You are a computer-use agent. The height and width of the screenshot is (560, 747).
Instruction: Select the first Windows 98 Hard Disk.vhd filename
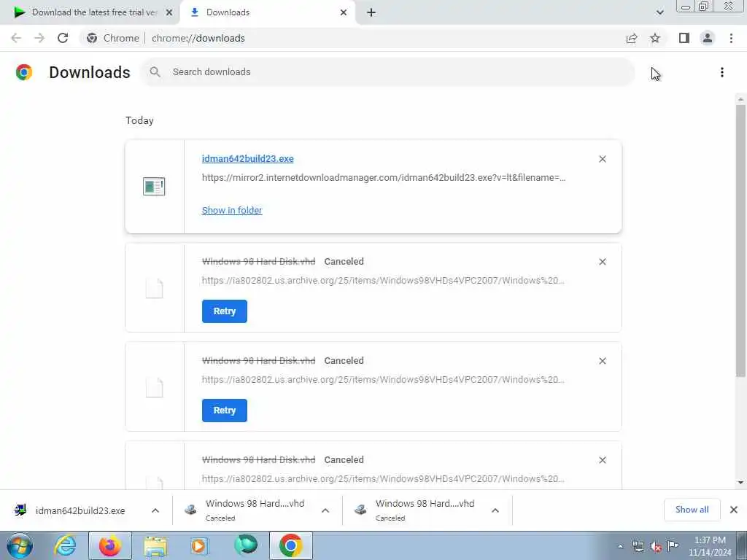259,262
